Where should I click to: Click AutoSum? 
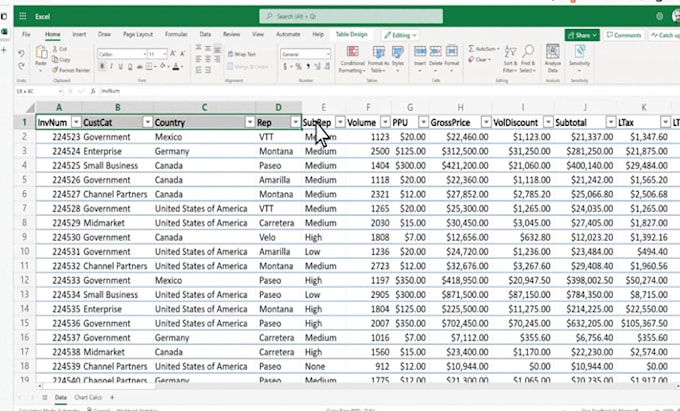point(484,49)
